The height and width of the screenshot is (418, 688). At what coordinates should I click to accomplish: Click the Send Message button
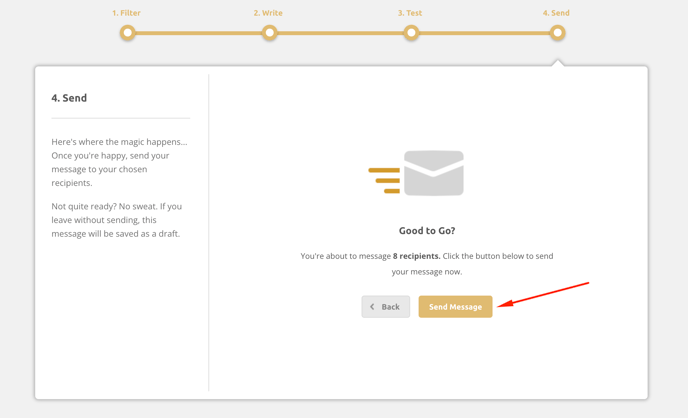pos(455,307)
